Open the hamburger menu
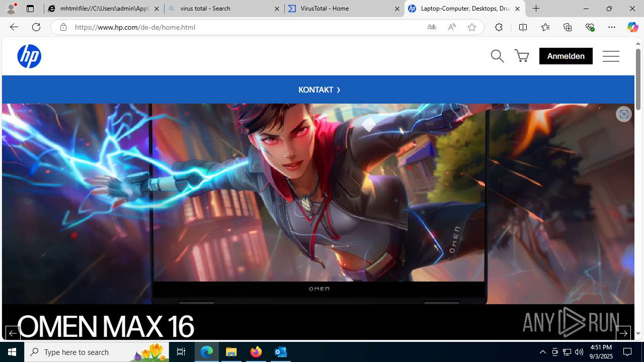644x362 pixels. [x=611, y=56]
